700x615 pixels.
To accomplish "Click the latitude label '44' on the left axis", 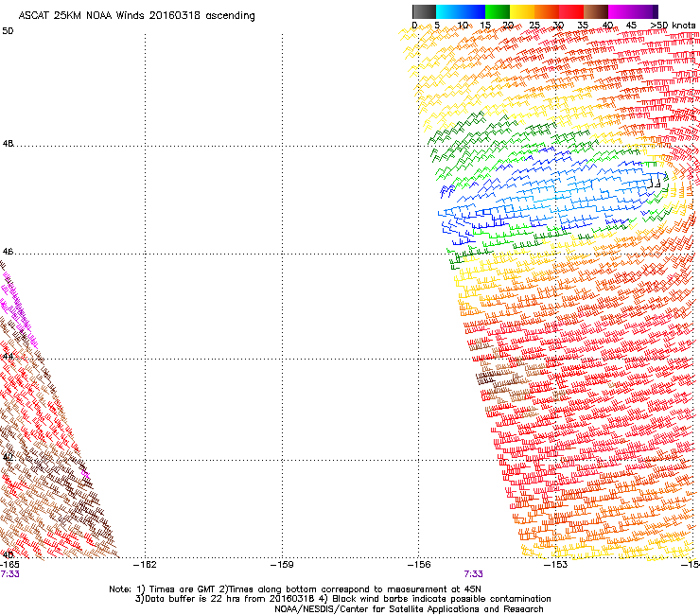I will click(8, 357).
